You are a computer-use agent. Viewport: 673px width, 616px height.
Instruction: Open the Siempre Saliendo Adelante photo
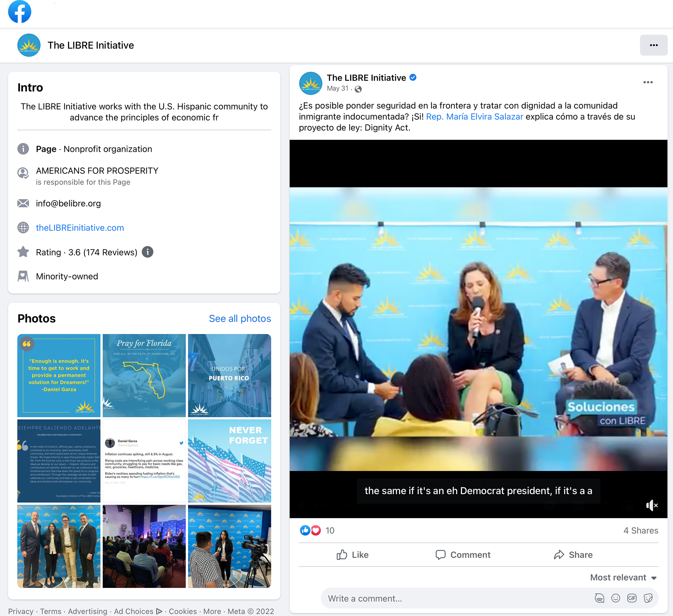coord(59,461)
